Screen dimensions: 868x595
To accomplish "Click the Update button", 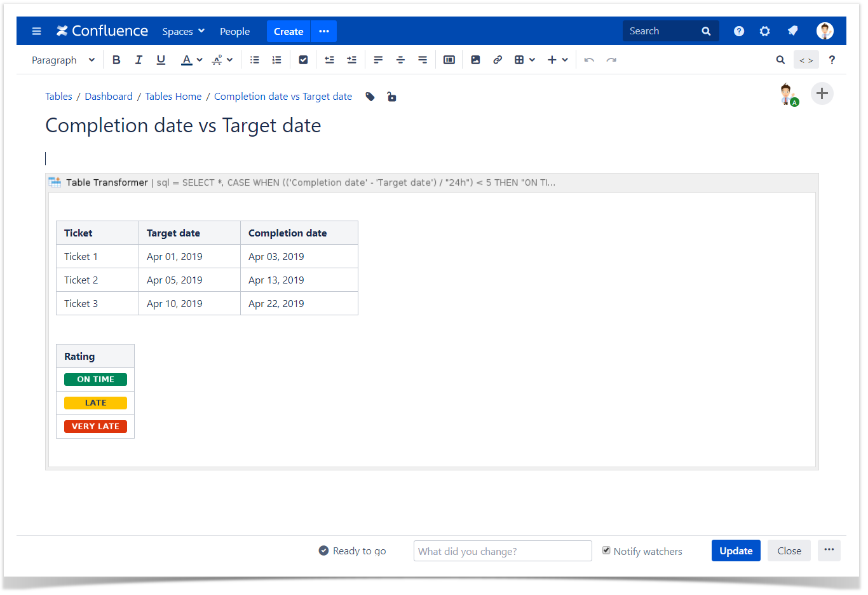I will point(735,551).
